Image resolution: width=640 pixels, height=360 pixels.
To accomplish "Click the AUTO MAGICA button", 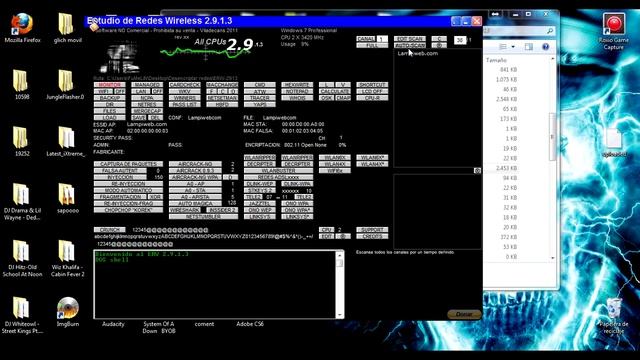I will (x=195, y=203).
